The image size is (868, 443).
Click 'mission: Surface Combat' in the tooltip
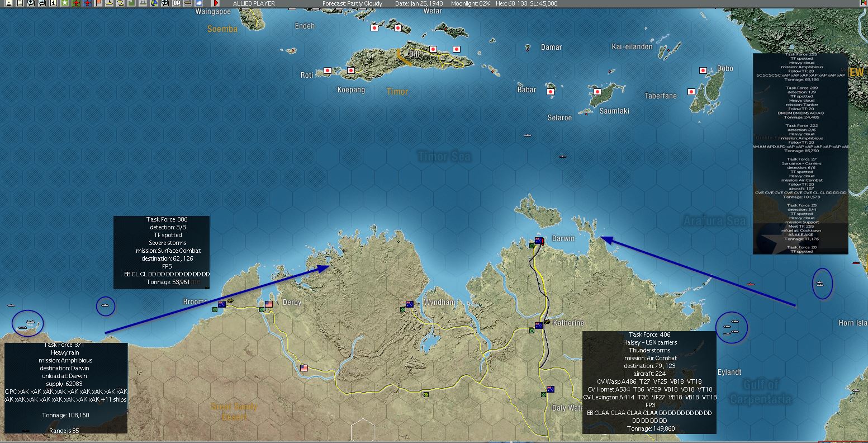click(168, 251)
